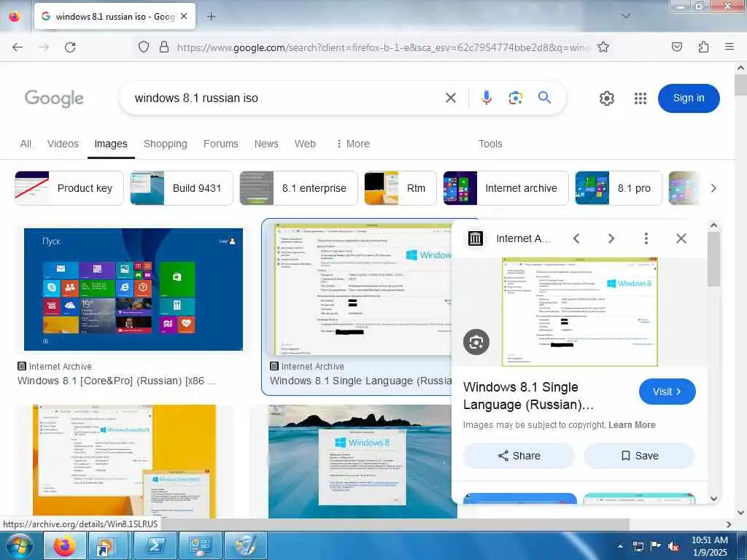Switch to the Shopping tab

(166, 144)
